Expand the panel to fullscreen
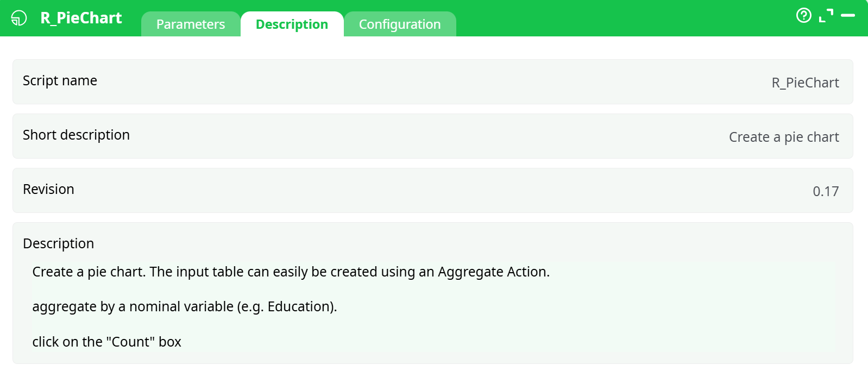 click(x=826, y=16)
